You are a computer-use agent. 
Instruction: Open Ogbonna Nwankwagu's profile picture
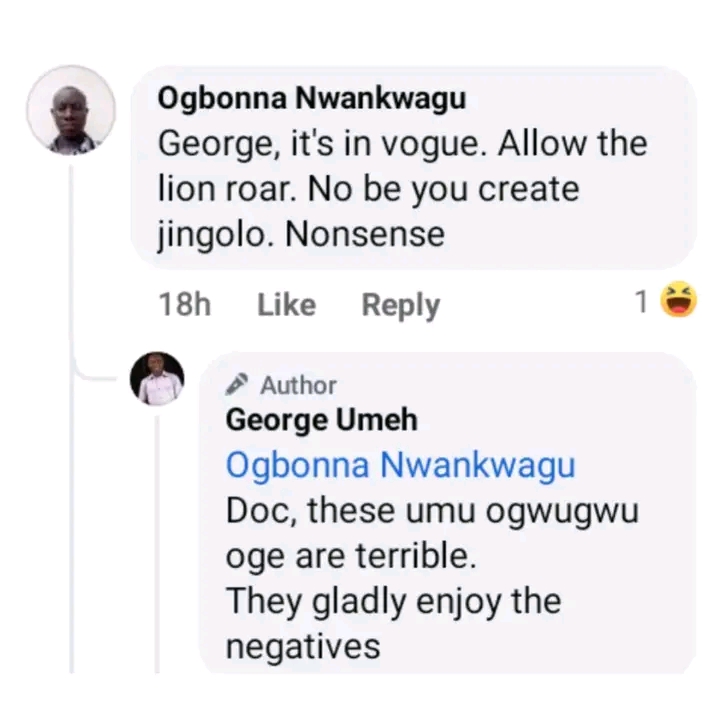coord(70,112)
